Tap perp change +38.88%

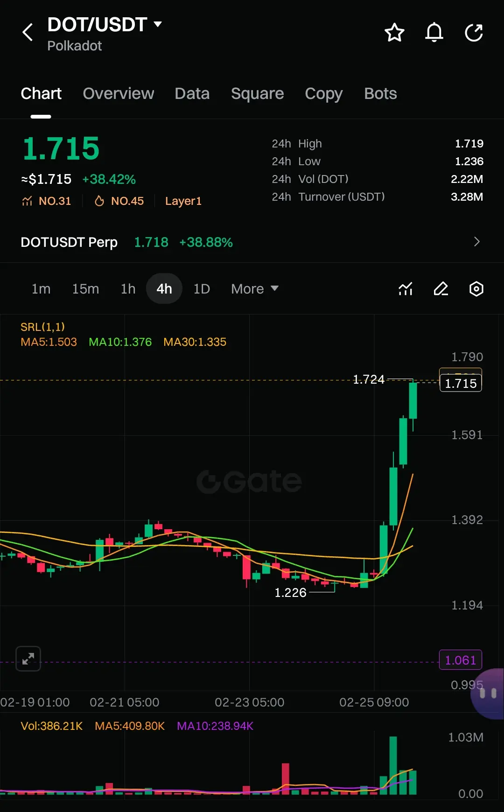click(206, 242)
